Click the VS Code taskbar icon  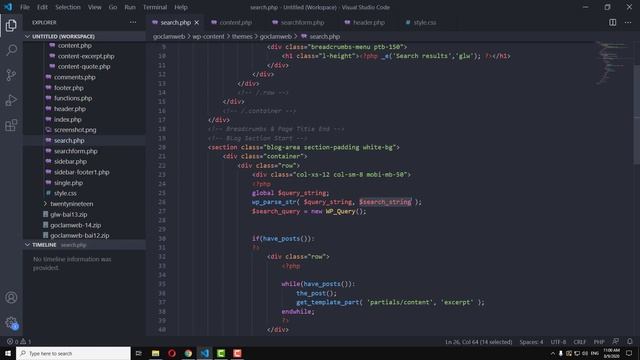tap(204, 353)
